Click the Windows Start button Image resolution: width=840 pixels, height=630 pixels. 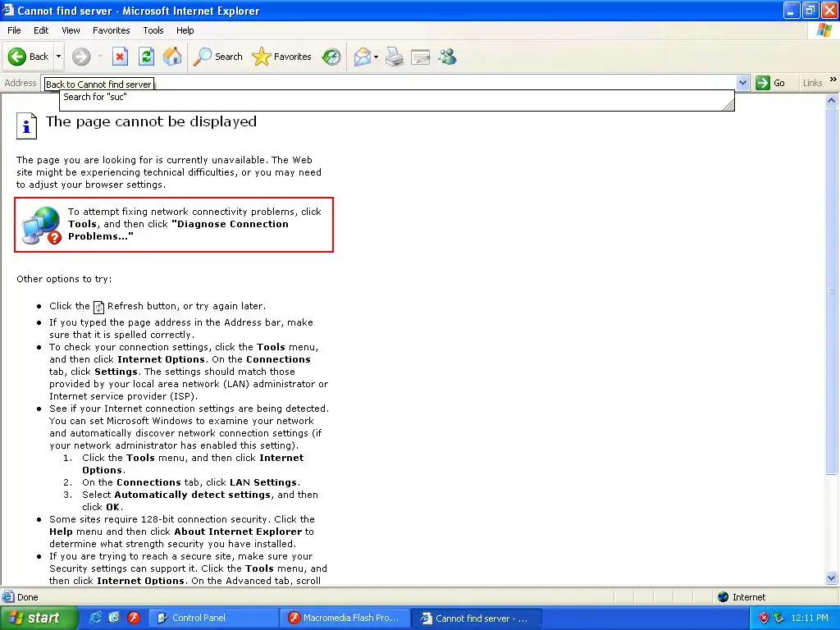pyautogui.click(x=39, y=618)
